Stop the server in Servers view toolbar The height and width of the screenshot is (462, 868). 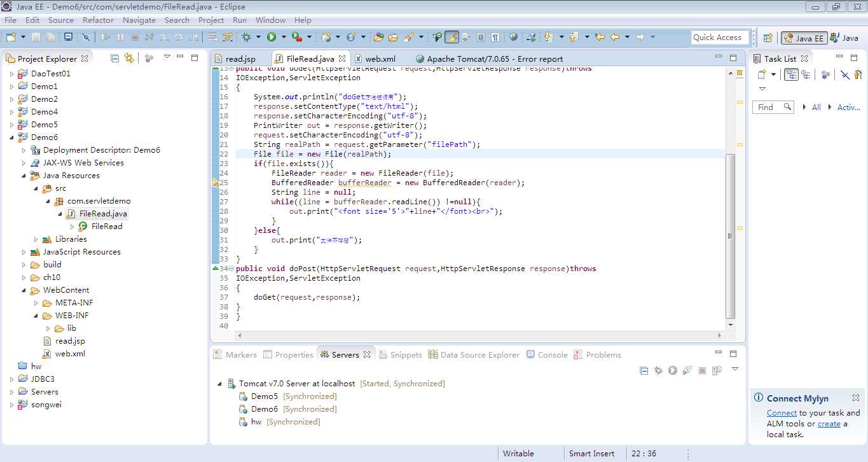click(703, 370)
